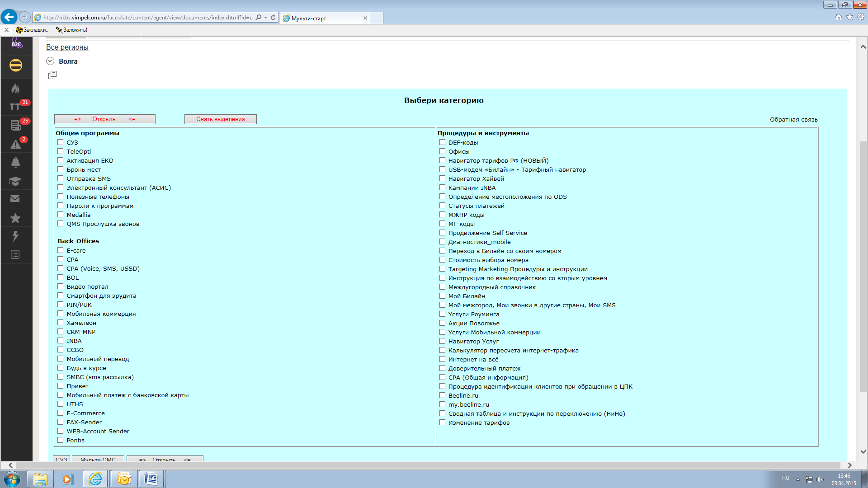Open the envelope messages sidebar icon
This screenshot has width=868, height=488.
pos(15,199)
